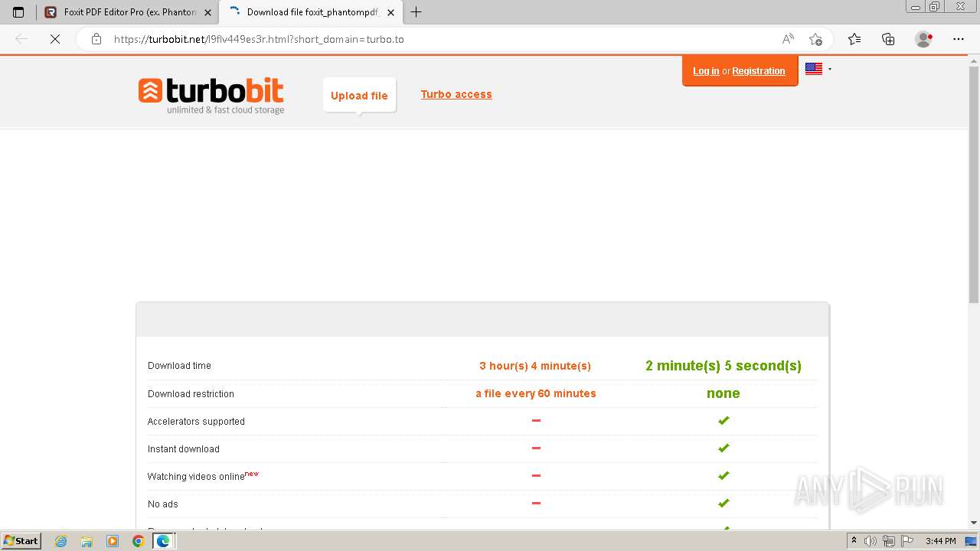This screenshot has width=980, height=551.
Task: Click the red minus in Instant download row
Action: pyautogui.click(x=536, y=448)
